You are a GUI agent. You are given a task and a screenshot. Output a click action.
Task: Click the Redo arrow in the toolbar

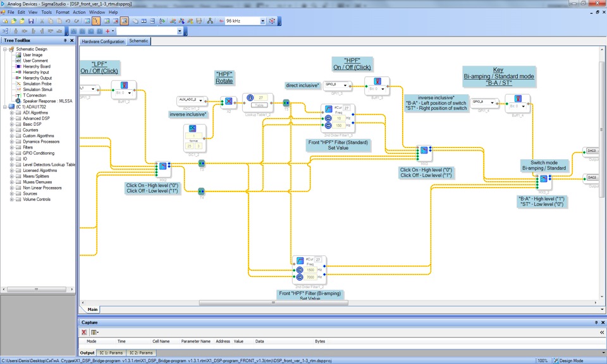pos(77,21)
